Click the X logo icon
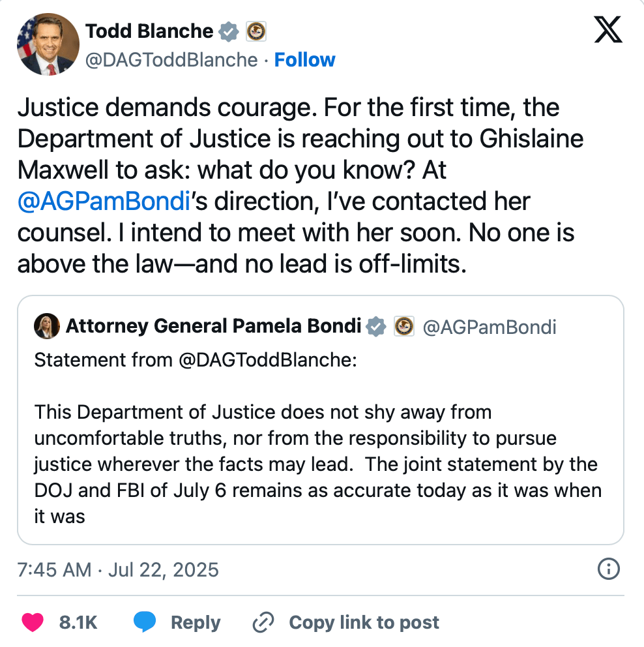The width and height of the screenshot is (644, 647). tap(607, 30)
